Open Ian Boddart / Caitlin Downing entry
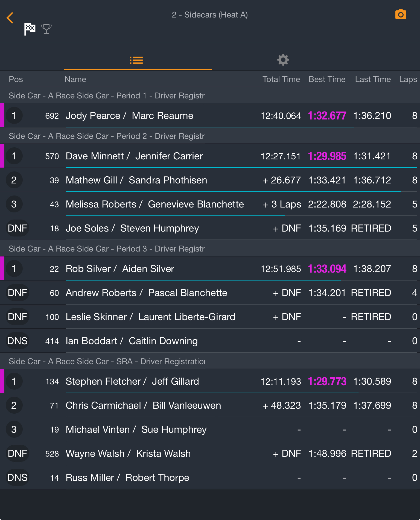This screenshot has width=420, height=520. click(x=210, y=341)
